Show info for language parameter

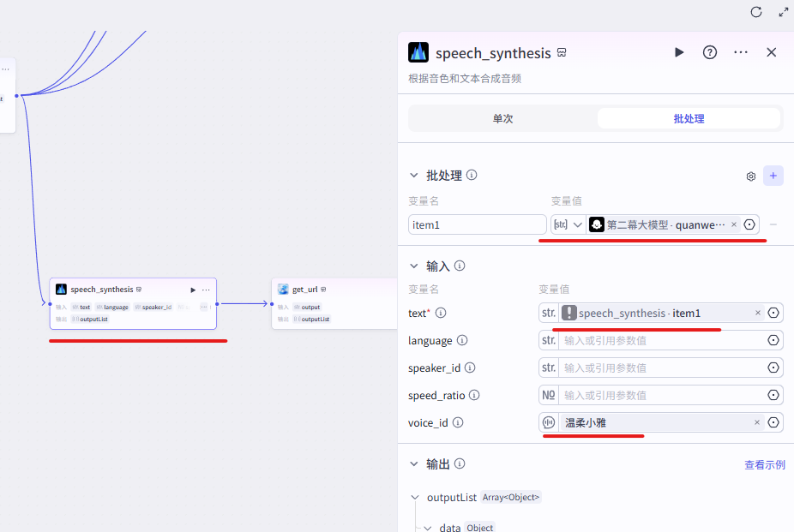pyautogui.click(x=462, y=340)
